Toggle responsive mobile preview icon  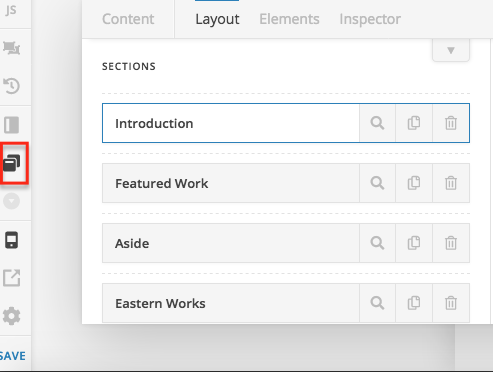(11, 240)
